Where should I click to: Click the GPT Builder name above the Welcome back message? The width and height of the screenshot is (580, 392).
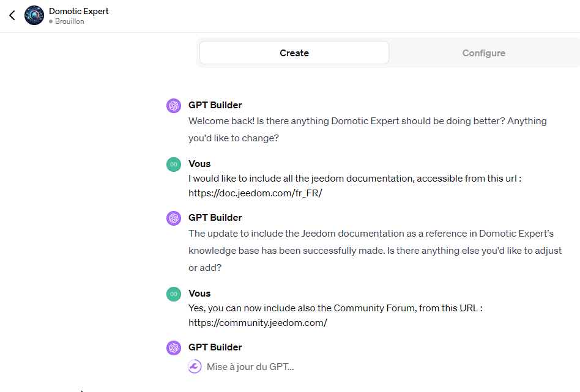[215, 105]
